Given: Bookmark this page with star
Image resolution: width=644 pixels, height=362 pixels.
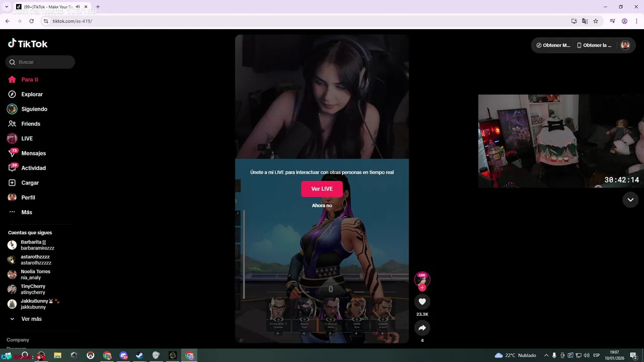Looking at the screenshot, I should (596, 21).
